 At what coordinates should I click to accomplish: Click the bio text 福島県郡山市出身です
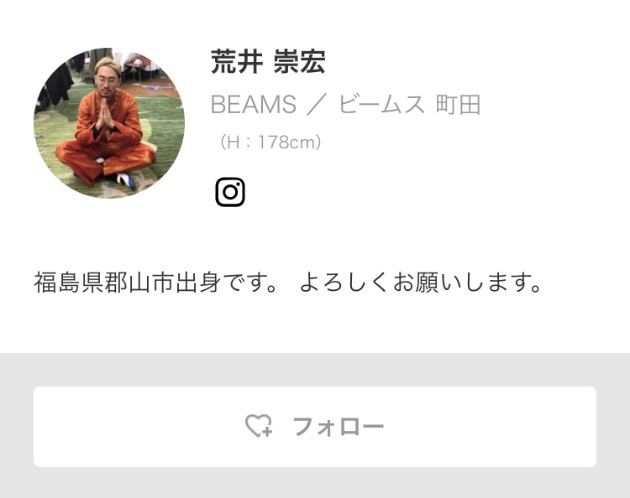155,282
